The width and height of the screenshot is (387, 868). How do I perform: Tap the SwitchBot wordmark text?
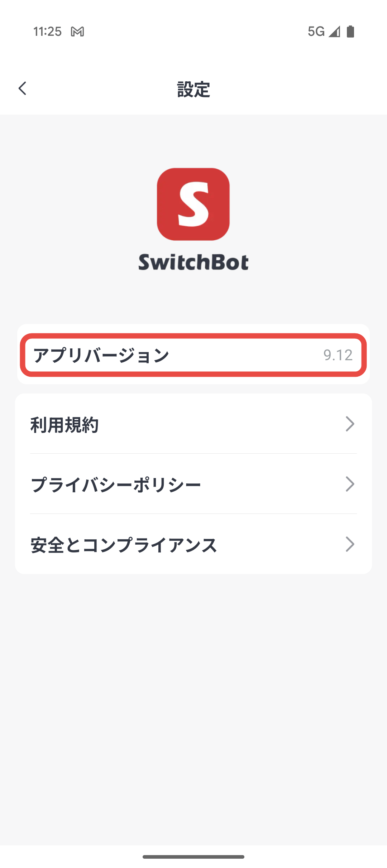(193, 262)
